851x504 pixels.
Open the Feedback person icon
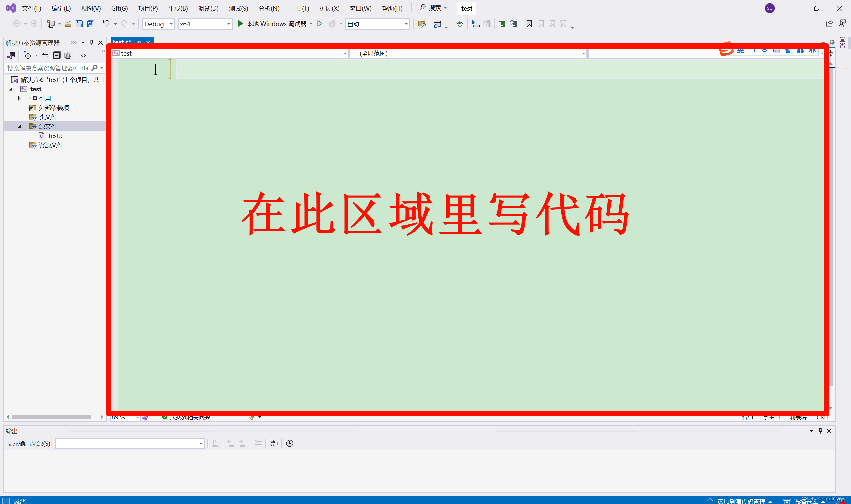842,23
